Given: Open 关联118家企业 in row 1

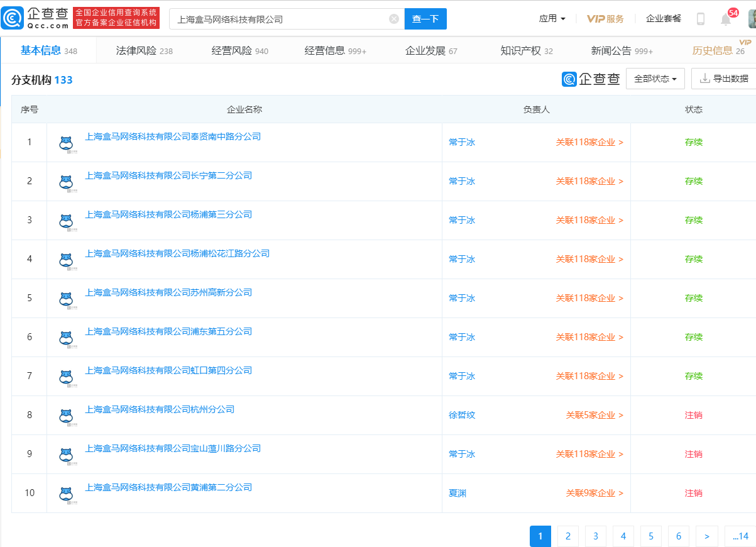Looking at the screenshot, I should coord(589,142).
